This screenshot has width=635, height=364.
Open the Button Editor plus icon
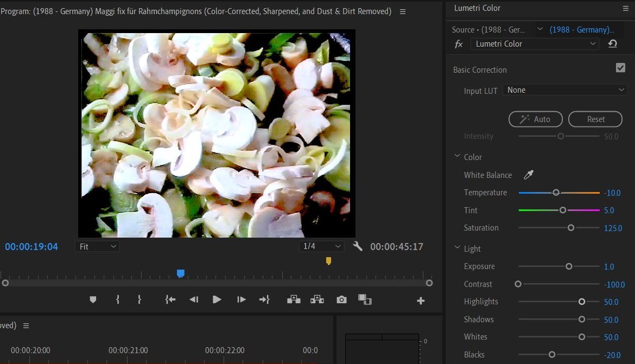[x=421, y=301]
